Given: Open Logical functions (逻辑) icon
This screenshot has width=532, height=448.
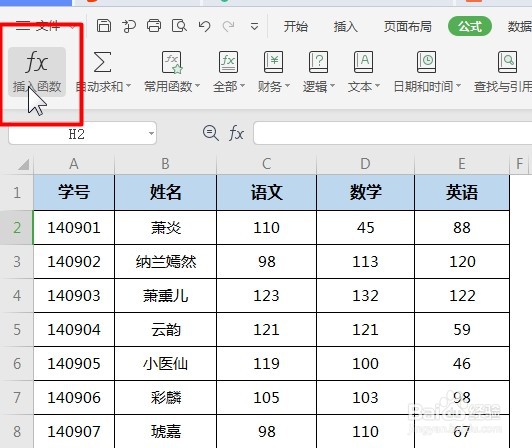Looking at the screenshot, I should (318, 62).
